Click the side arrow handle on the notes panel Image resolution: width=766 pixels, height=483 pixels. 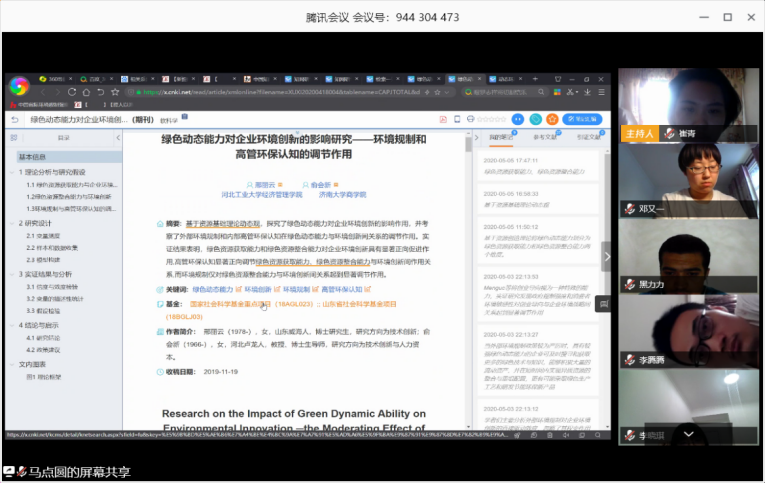pos(606,256)
